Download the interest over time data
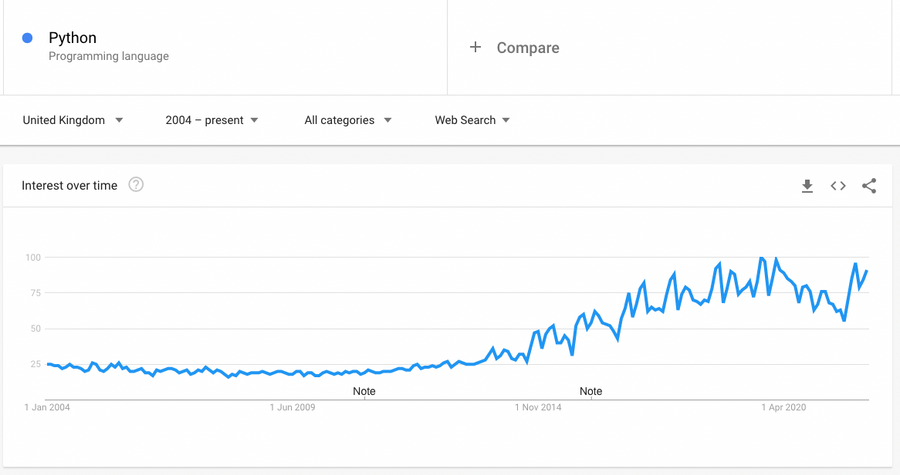Viewport: 900px width, 475px height. 807,186
